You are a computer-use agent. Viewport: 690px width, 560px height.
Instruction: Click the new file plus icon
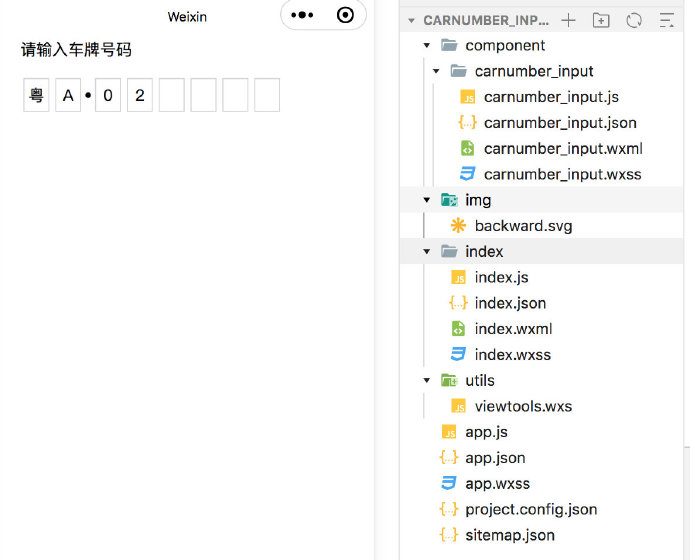pyautogui.click(x=568, y=20)
